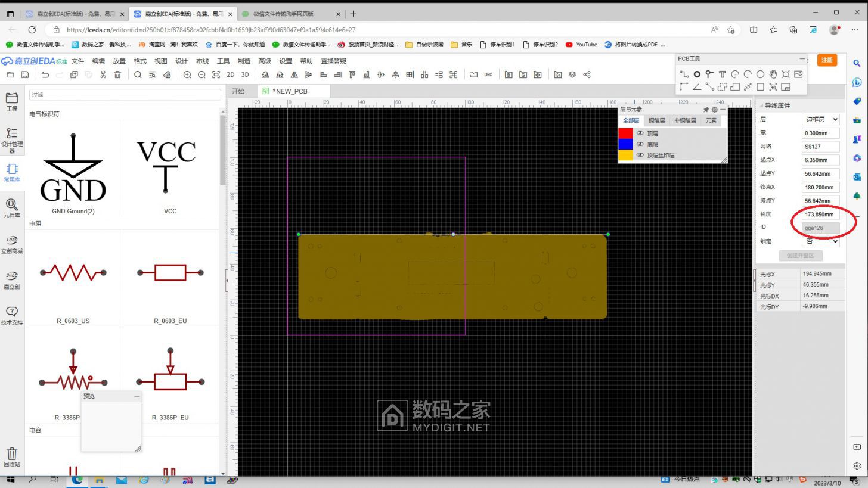The image size is (868, 488).
Task: Select the Circle tool in PCB工具
Action: [x=760, y=74]
